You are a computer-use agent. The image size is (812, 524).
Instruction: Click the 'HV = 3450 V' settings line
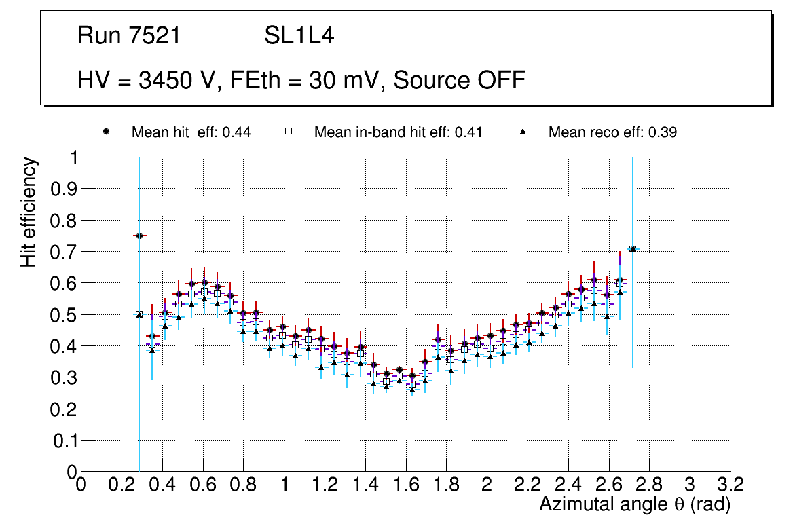click(301, 80)
